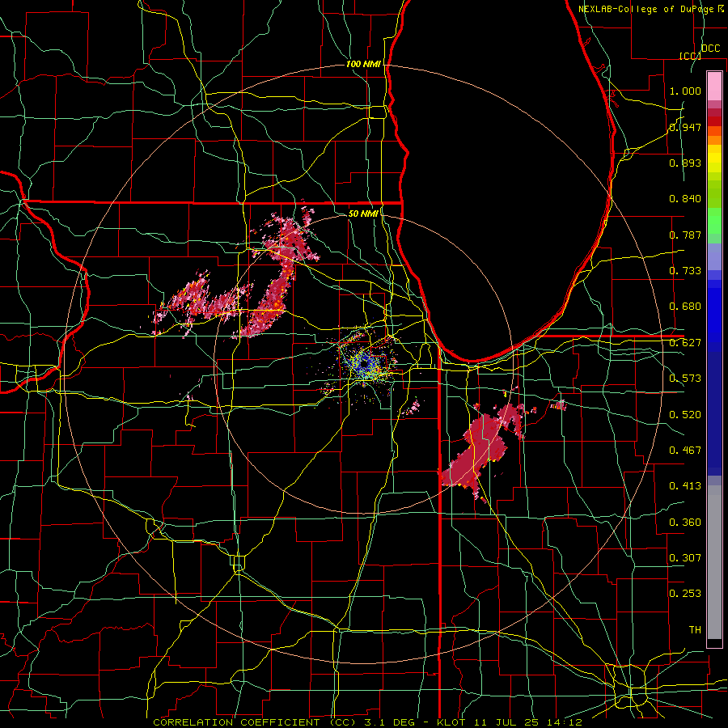728x728 pixels.
Task: Click the 50 NMI range ring label
Action: [x=363, y=214]
